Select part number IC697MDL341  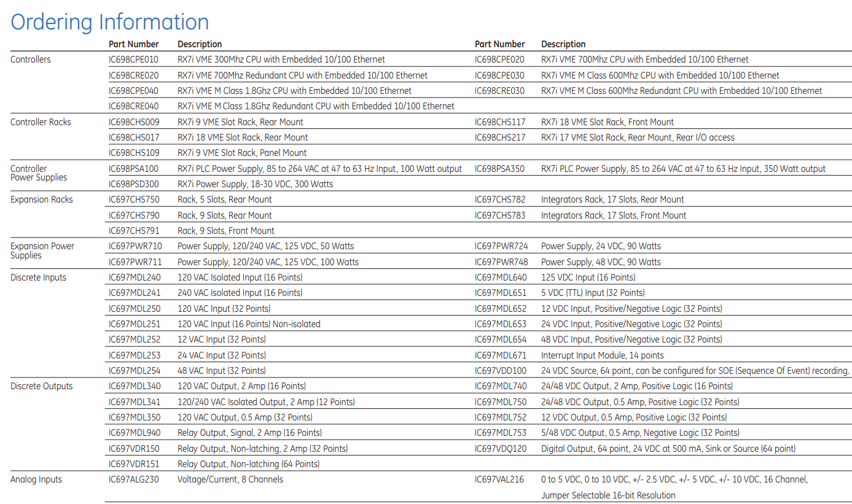point(135,402)
